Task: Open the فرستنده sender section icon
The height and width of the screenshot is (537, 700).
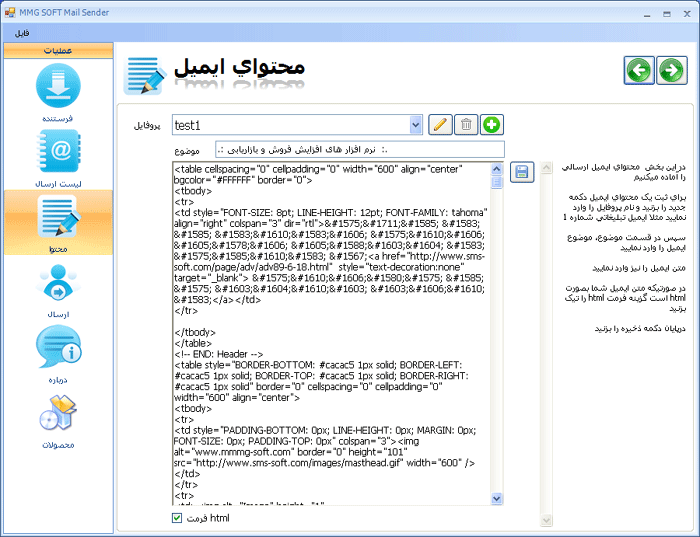Action: (x=58, y=86)
